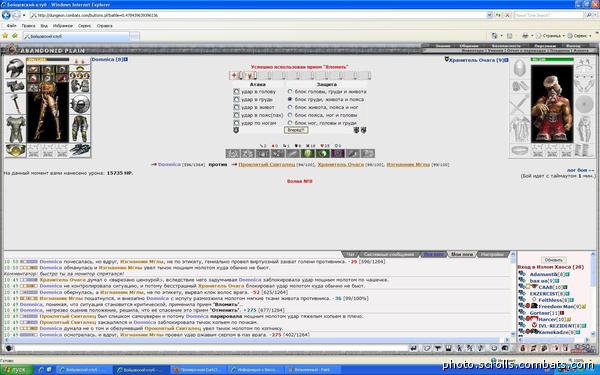The image size is (600, 375).
Task: Click the earrings equipment slot
Action: pyautogui.click(x=80, y=61)
